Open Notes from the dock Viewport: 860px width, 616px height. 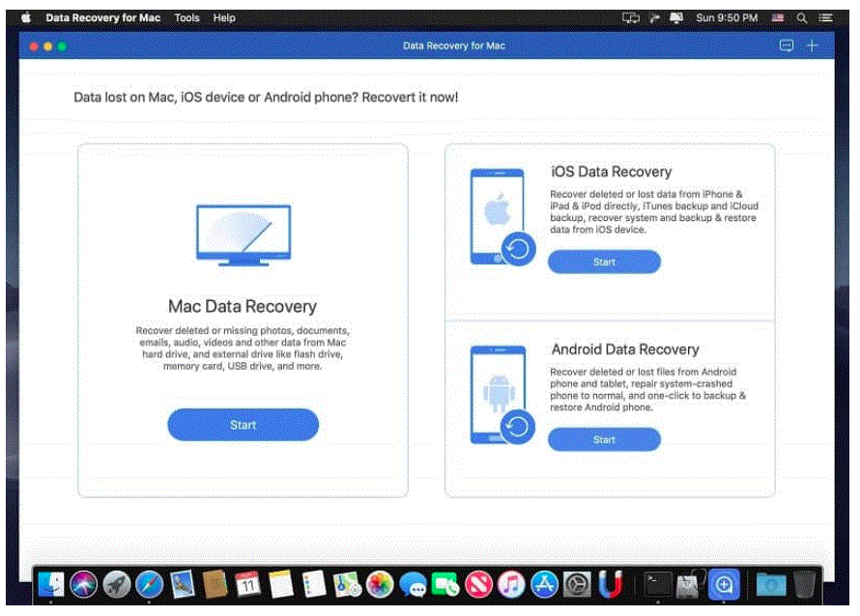pyautogui.click(x=281, y=585)
